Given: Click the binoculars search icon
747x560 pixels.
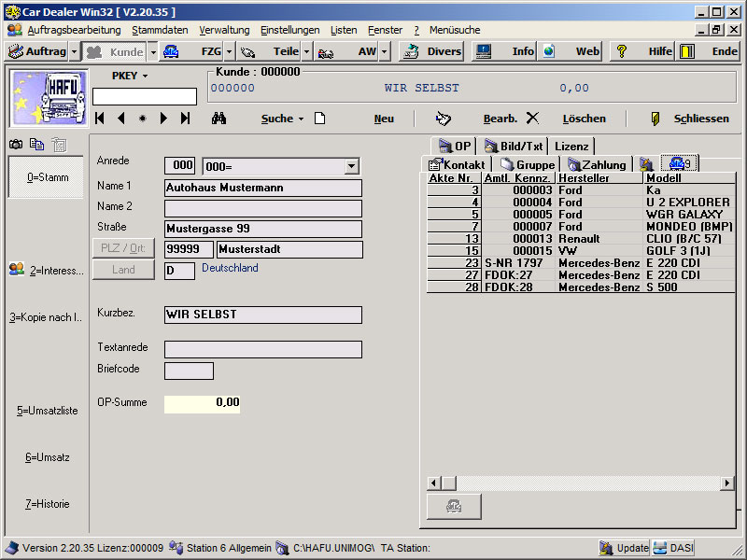Looking at the screenshot, I should click(219, 119).
